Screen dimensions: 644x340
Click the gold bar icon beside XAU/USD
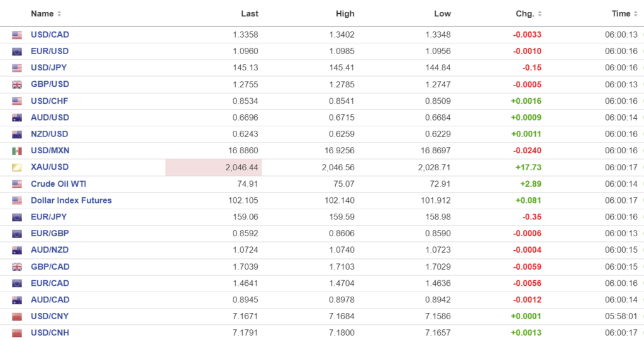pos(17,167)
